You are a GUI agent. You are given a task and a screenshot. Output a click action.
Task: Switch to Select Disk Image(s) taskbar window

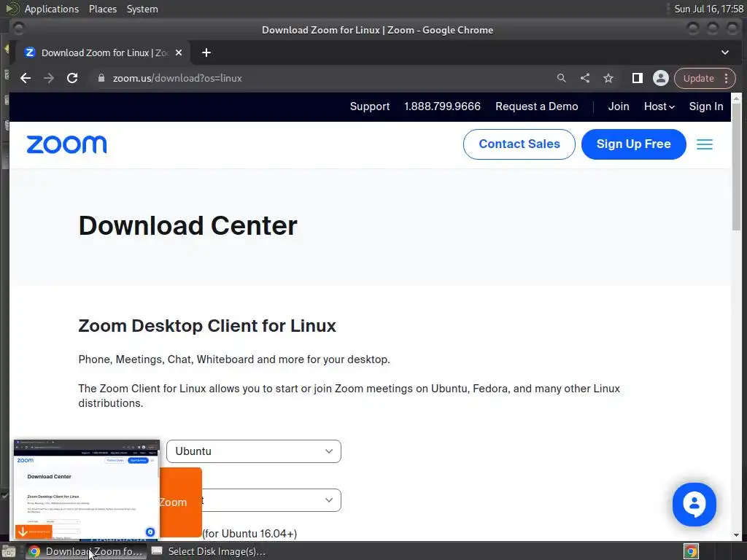[x=208, y=551]
